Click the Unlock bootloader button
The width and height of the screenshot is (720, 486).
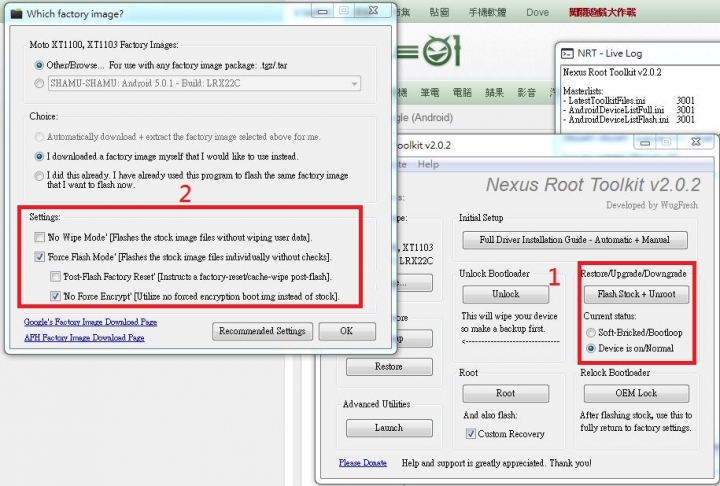click(506, 294)
